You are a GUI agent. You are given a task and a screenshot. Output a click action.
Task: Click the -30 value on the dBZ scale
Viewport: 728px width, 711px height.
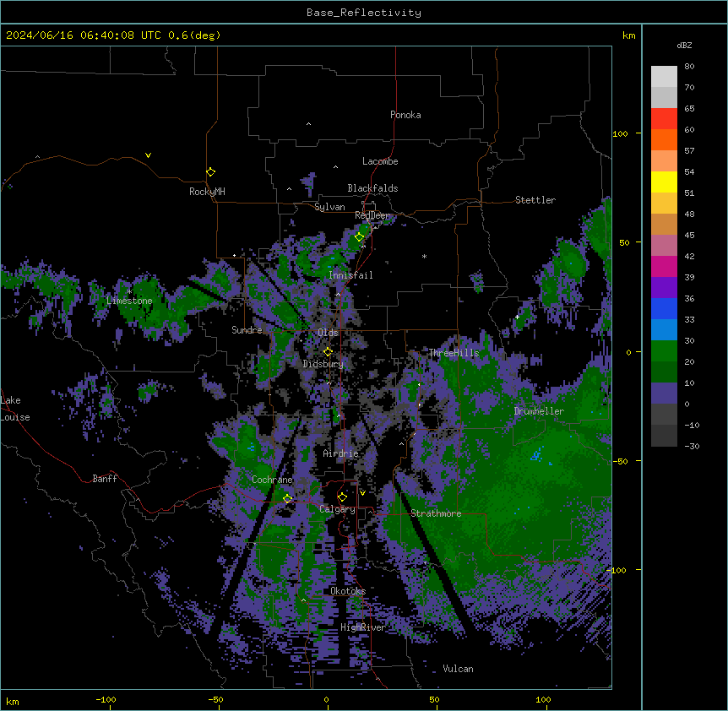[692, 446]
